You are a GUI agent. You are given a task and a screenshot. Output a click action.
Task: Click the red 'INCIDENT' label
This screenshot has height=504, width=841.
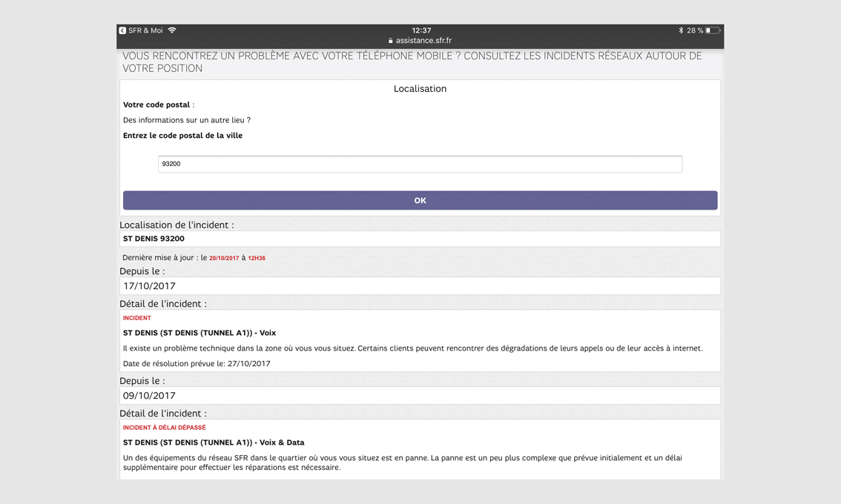point(136,318)
